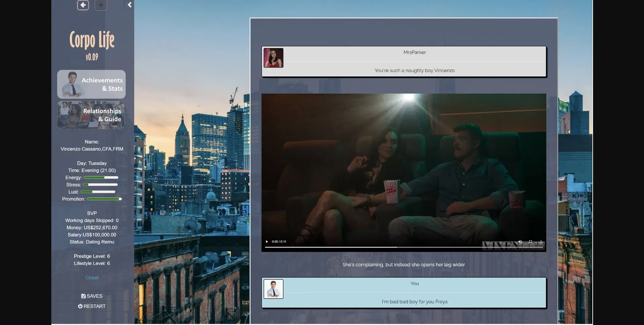Mute the video volume
The width and height of the screenshot is (644, 325).
point(520,241)
